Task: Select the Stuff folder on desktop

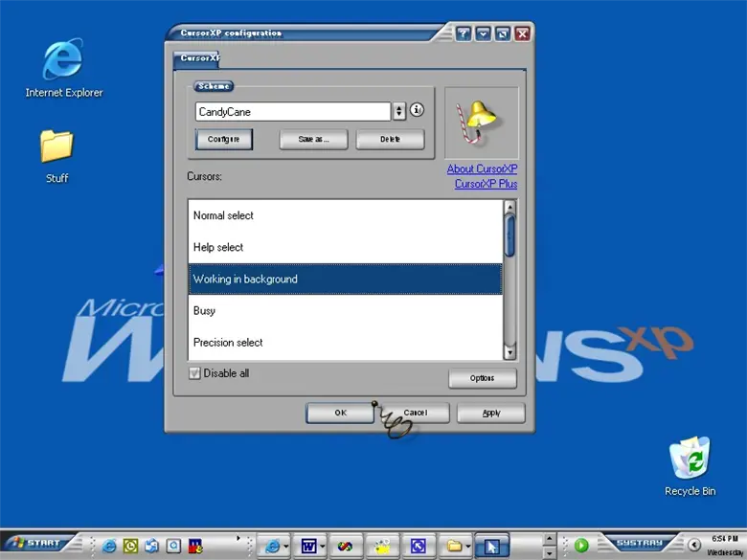Action: click(57, 157)
